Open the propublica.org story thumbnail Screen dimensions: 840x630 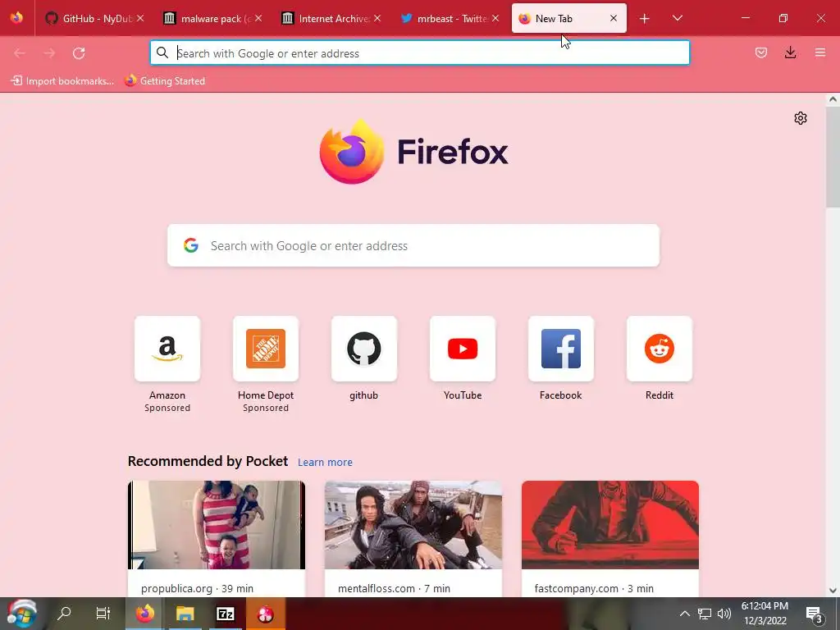(217, 524)
